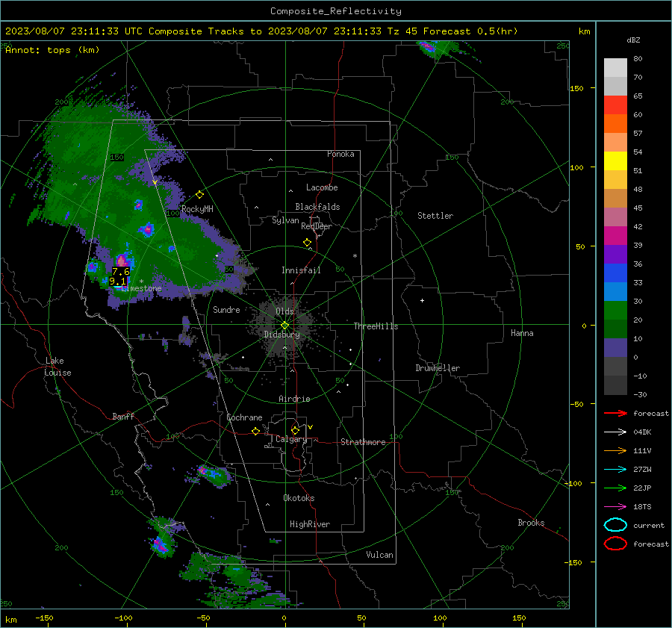This screenshot has width=672, height=628.
Task: Click the Vulcan map label
Action: click(x=379, y=555)
